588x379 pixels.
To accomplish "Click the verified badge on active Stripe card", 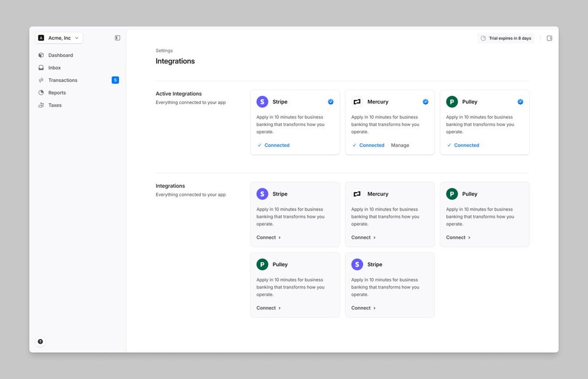I will [331, 102].
